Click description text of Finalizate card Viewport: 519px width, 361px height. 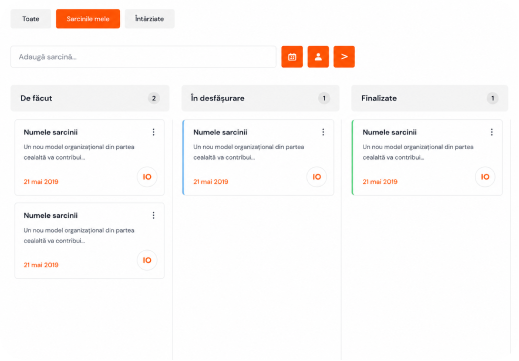click(418, 152)
